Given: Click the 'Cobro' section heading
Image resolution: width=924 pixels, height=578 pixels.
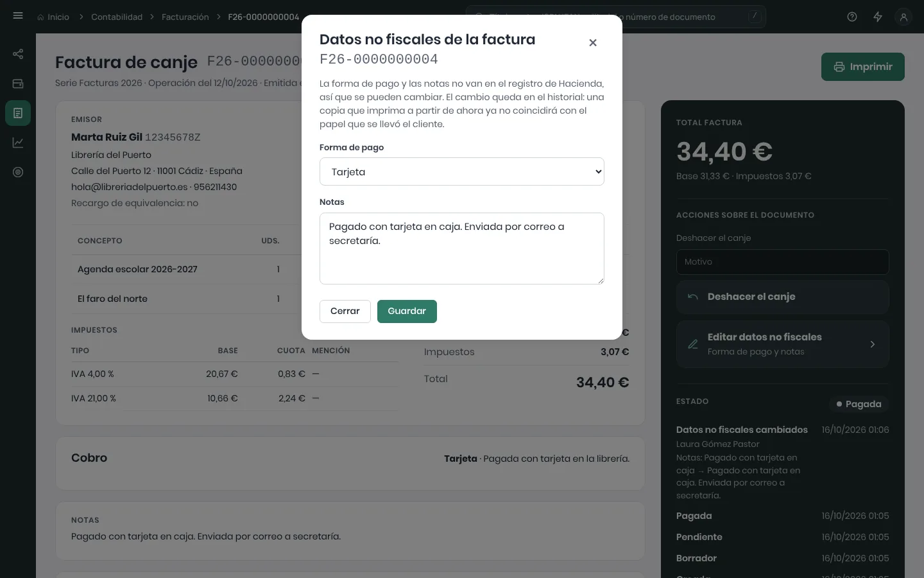Looking at the screenshot, I should (x=89, y=458).
